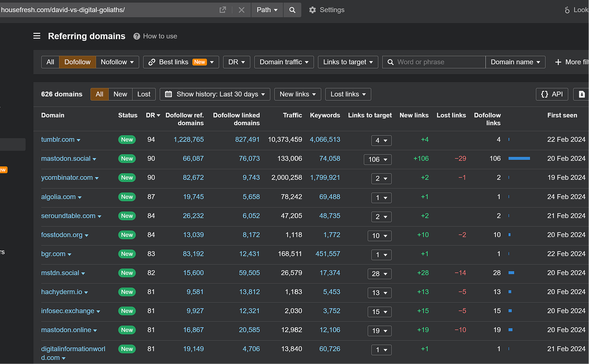Image resolution: width=589 pixels, height=364 pixels.
Task: Open Settings gear
Action: 312,10
